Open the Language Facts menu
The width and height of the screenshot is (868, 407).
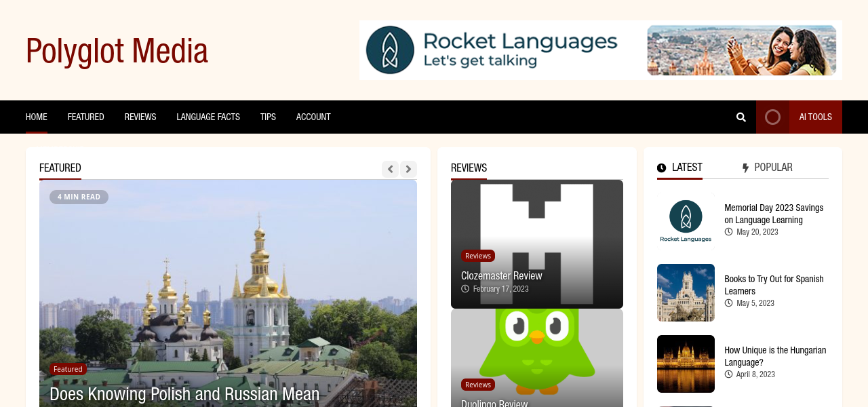[x=208, y=117]
